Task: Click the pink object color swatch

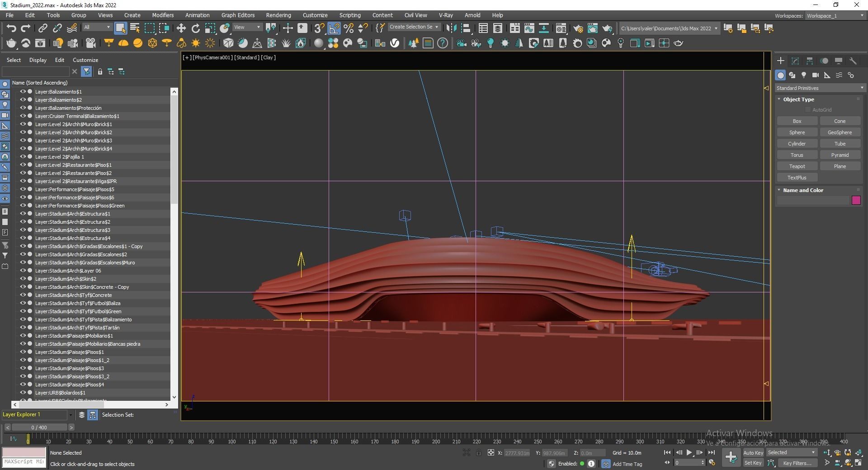Action: (856, 200)
